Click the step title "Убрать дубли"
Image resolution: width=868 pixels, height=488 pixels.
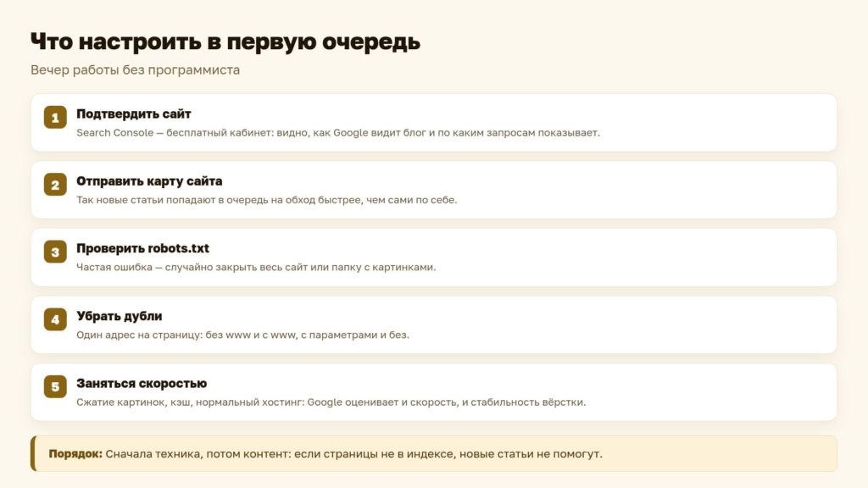pos(119,317)
